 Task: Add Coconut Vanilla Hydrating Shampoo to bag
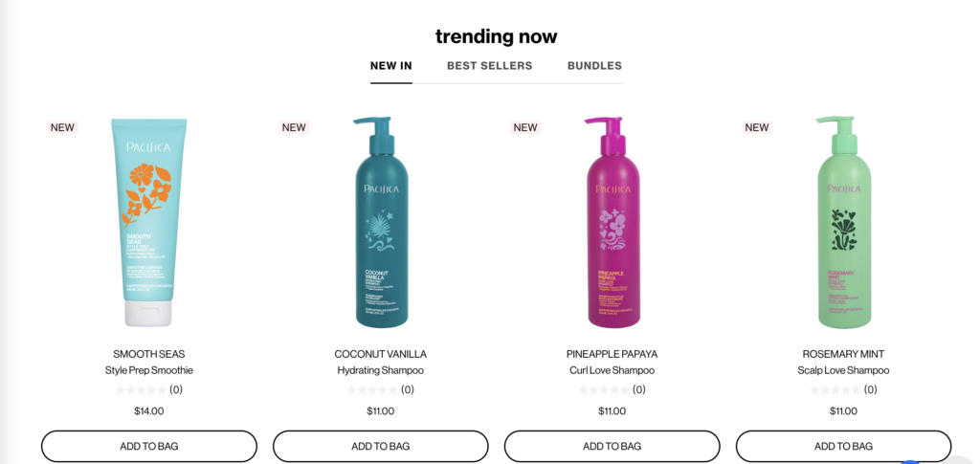pyautogui.click(x=381, y=447)
